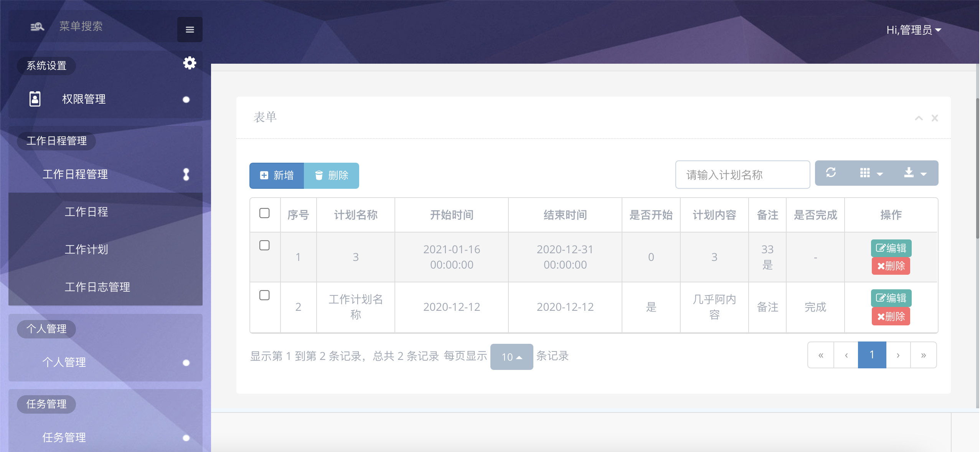The image size is (980, 452).
Task: Close the 表单 panel with the X icon
Action: click(935, 118)
